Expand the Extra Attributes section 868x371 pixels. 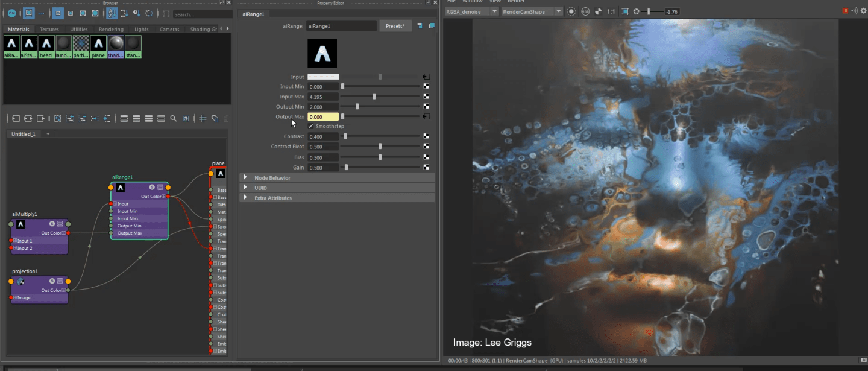[245, 198]
